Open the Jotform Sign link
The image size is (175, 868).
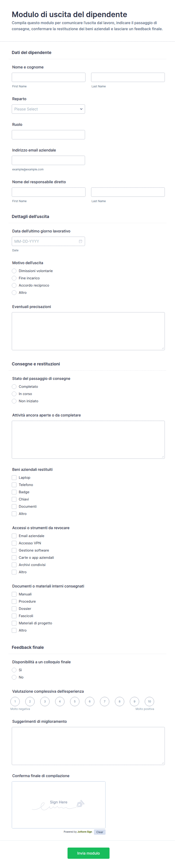click(x=85, y=832)
